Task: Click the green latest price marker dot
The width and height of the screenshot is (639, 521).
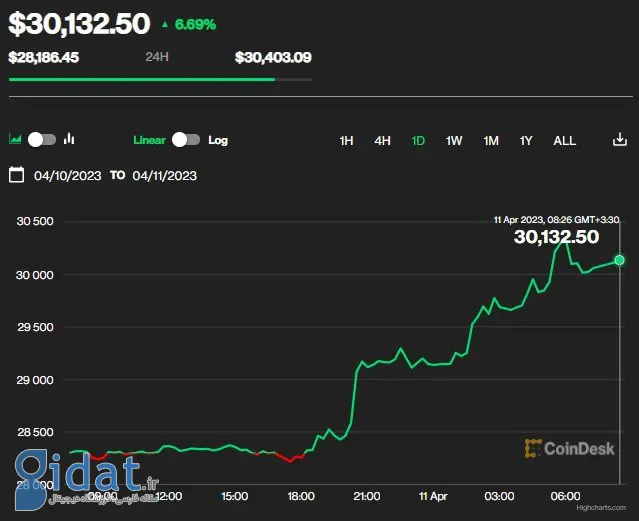Action: [619, 260]
